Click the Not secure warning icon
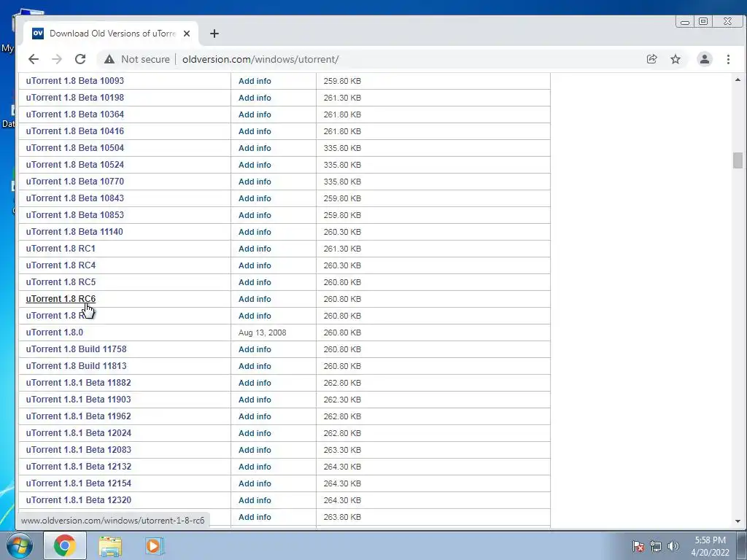The width and height of the screenshot is (747, 560). tap(109, 59)
